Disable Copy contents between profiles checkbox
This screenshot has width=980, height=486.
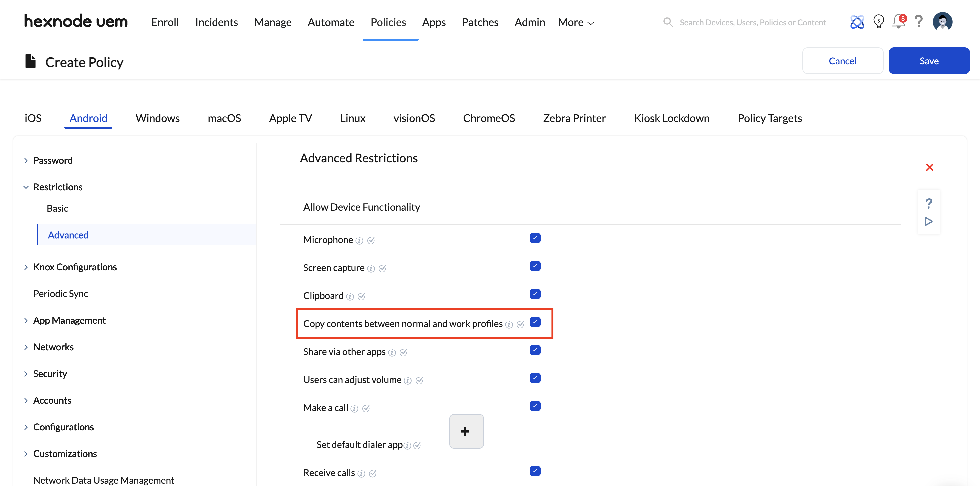pyautogui.click(x=535, y=322)
